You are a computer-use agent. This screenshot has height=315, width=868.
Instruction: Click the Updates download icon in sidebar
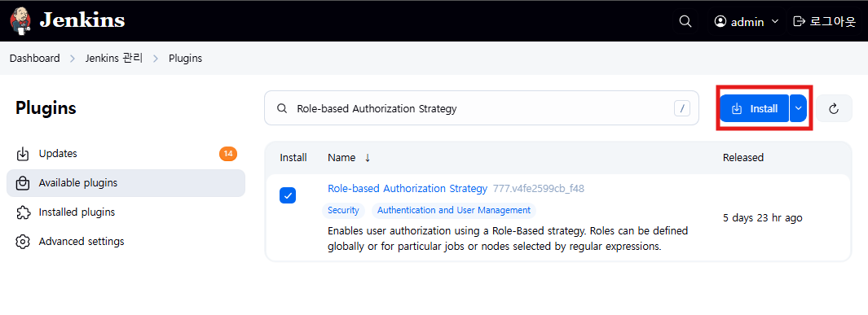click(23, 154)
